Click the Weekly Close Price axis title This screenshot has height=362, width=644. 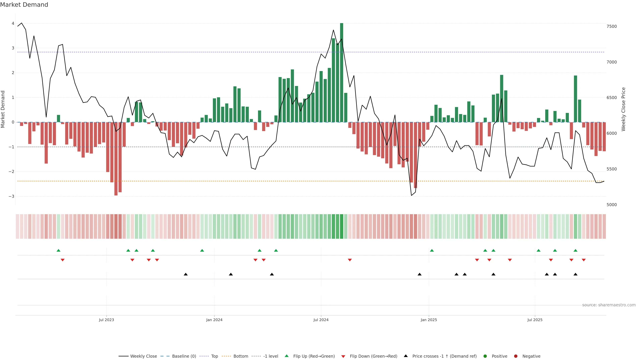(623, 109)
